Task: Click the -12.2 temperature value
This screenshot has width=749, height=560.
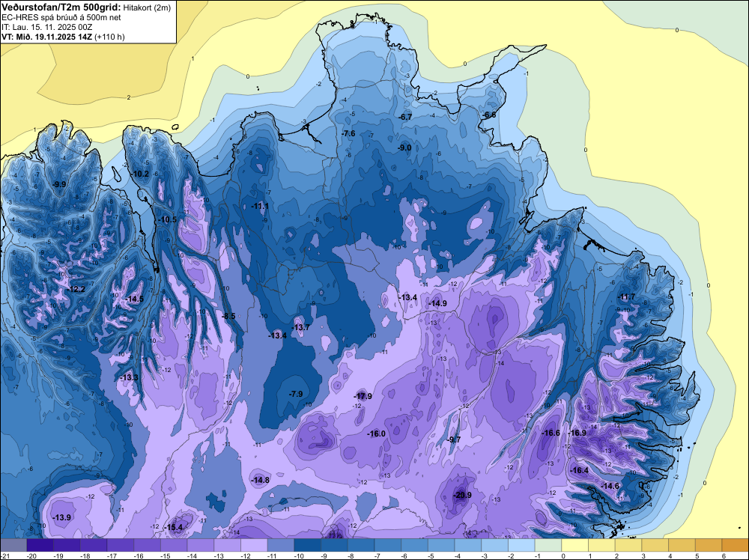Action: pyautogui.click(x=76, y=289)
